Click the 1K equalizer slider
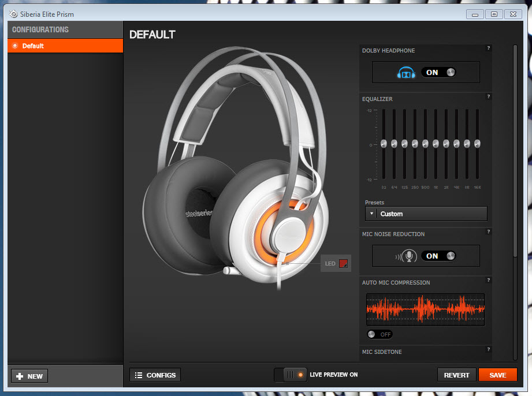Screen dimensions: 532x396 coord(436,144)
